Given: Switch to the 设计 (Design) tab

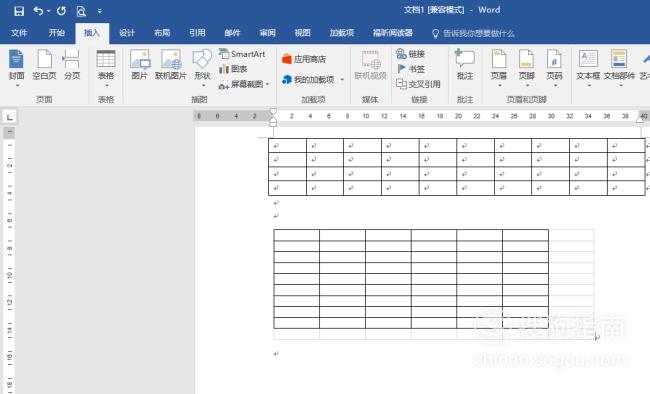Looking at the screenshot, I should [x=127, y=33].
